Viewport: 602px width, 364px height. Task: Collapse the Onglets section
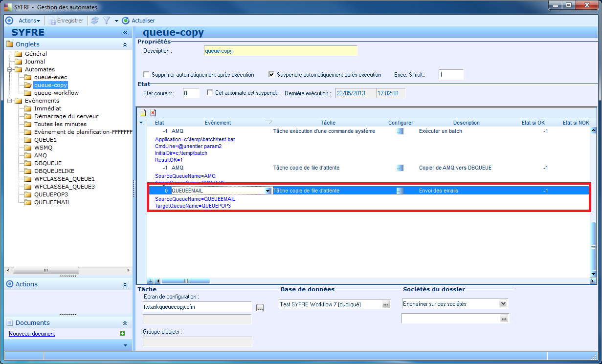(x=125, y=44)
